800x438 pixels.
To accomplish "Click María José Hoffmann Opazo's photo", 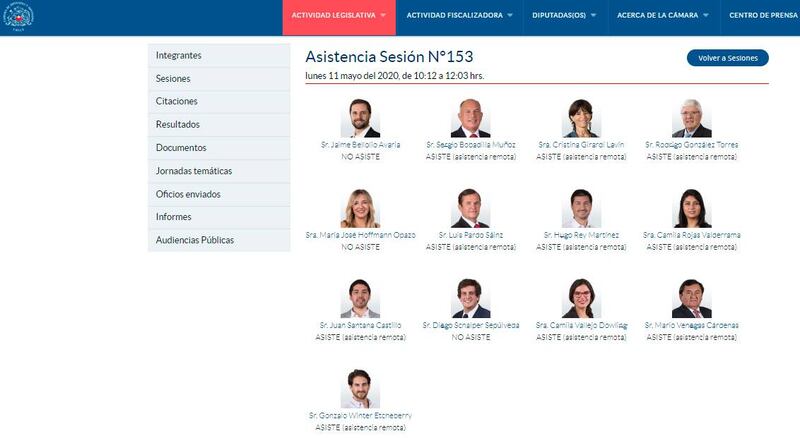I will coord(360,208).
